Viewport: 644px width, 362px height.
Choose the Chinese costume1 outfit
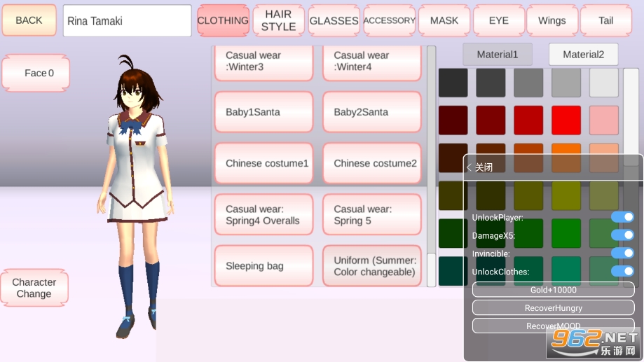pyautogui.click(x=263, y=163)
